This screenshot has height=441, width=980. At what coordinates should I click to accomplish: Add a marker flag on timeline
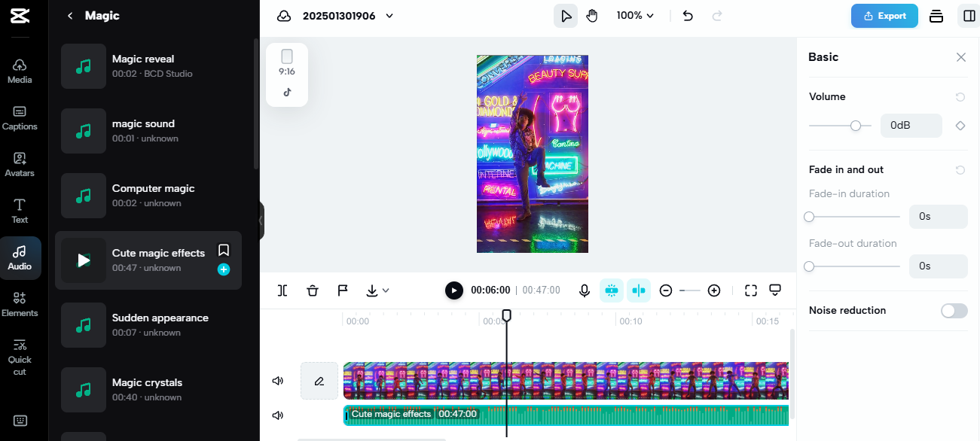(x=342, y=290)
